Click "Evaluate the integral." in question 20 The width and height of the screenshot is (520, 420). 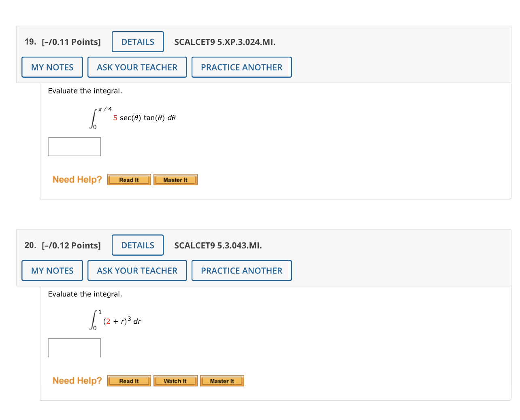[85, 294]
